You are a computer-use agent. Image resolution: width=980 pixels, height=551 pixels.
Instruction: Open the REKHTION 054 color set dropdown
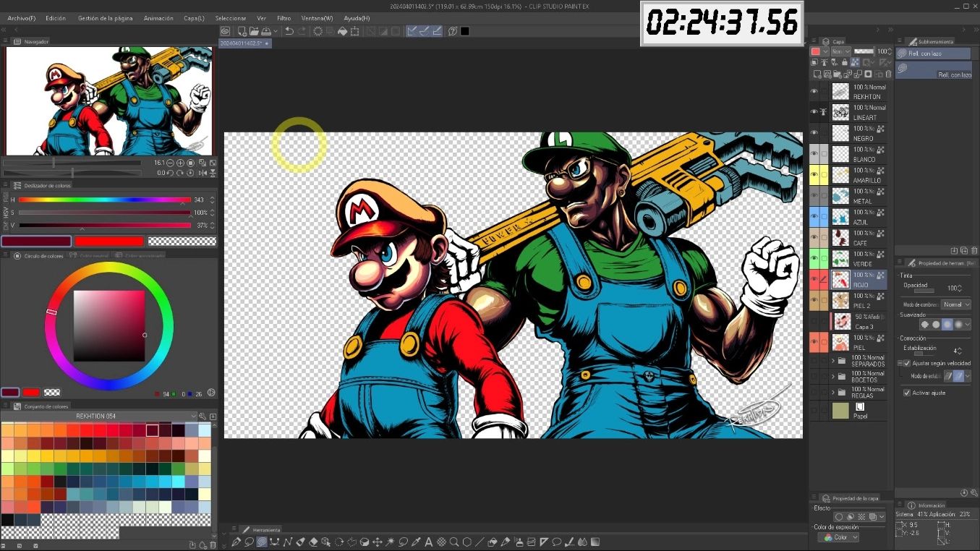[x=99, y=416]
